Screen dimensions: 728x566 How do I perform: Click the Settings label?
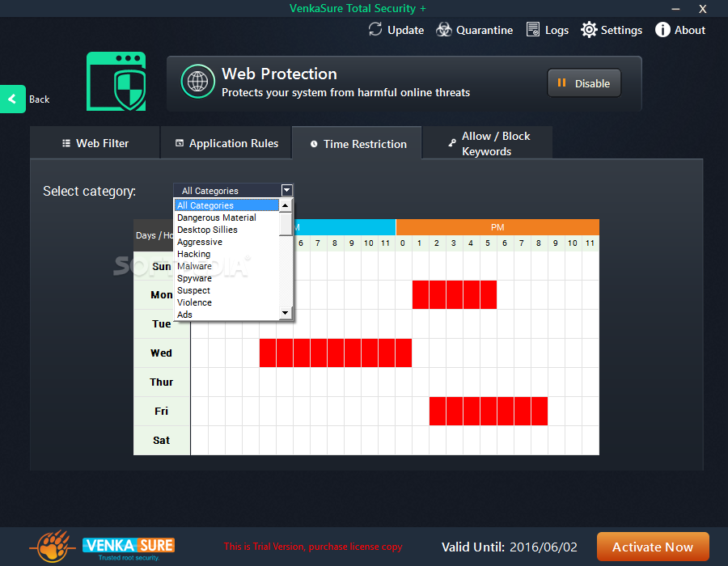tap(622, 30)
